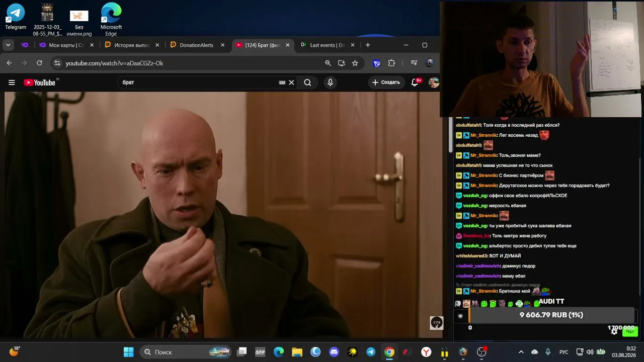The height and width of the screenshot is (362, 644).
Task: Open the Windows Start menu
Action: [x=129, y=352]
